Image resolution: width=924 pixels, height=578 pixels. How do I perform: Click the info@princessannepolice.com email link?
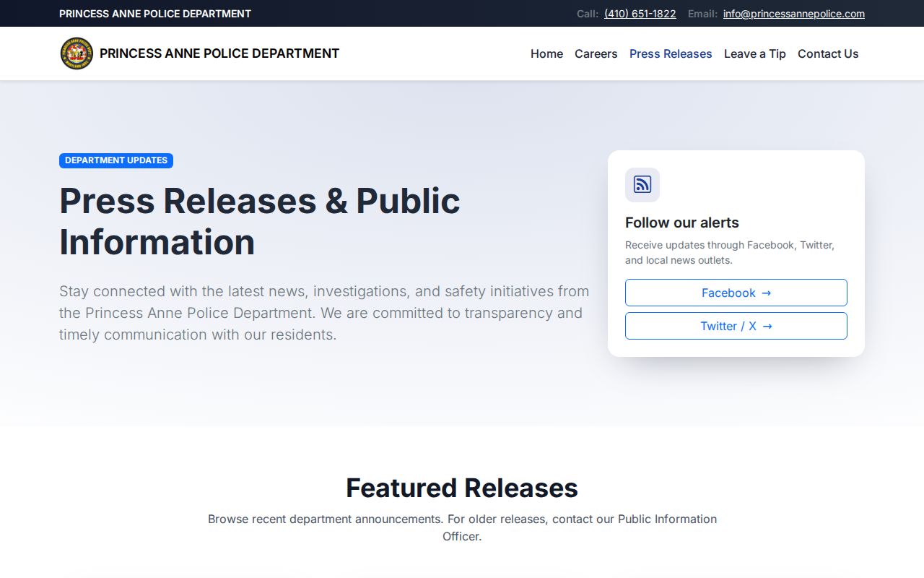tap(794, 14)
